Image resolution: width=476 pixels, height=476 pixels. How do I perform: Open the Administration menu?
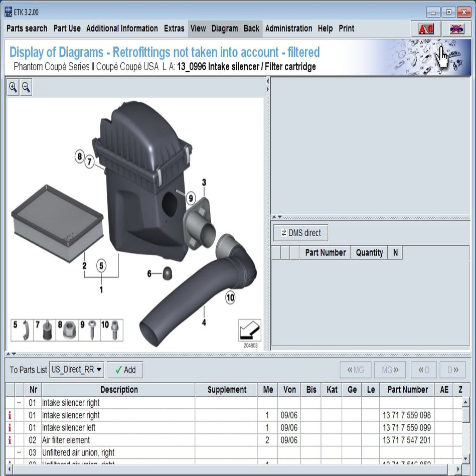point(288,28)
